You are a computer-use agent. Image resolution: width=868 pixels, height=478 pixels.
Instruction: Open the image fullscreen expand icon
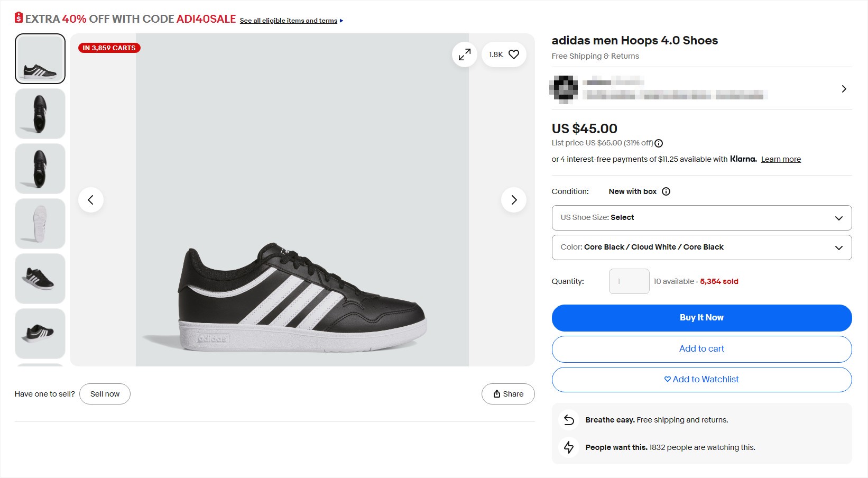point(464,54)
